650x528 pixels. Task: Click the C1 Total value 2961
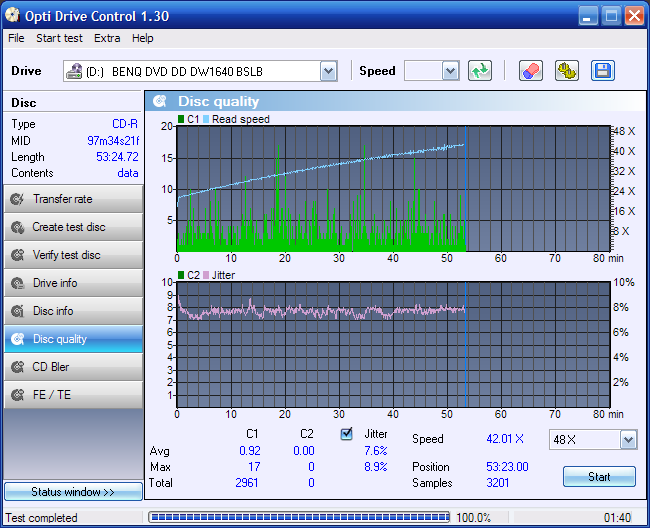(247, 483)
